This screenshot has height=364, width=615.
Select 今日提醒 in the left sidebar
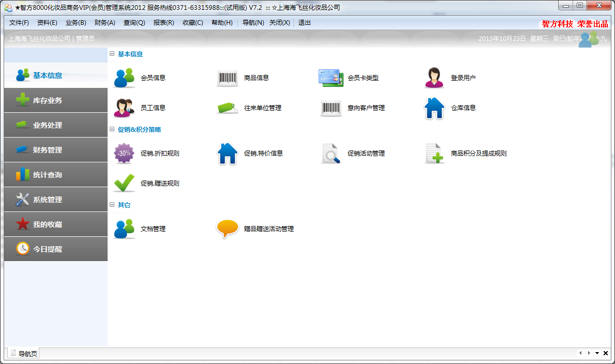(56, 249)
